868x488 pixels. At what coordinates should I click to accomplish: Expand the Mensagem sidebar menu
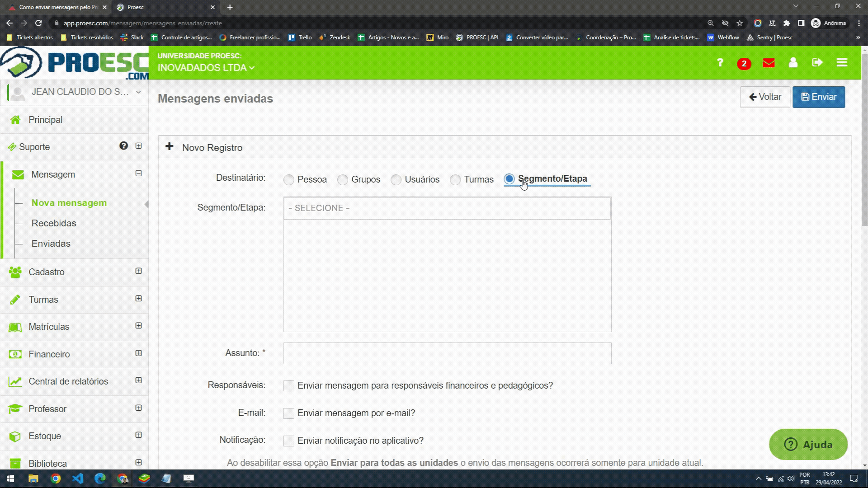(138, 174)
